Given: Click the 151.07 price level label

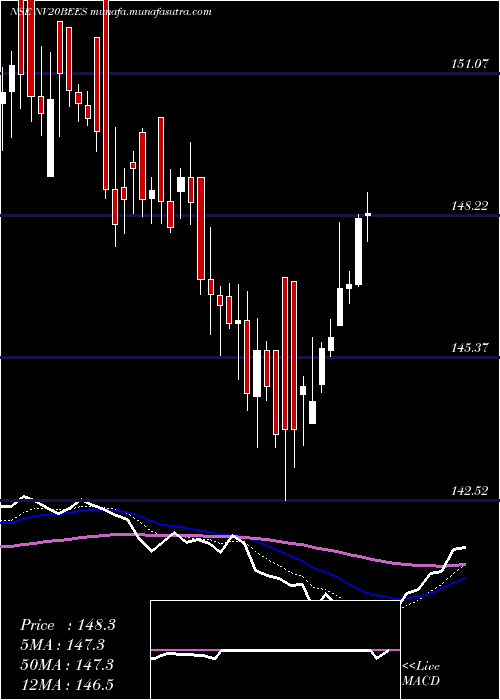Looking at the screenshot, I should pos(470,64).
